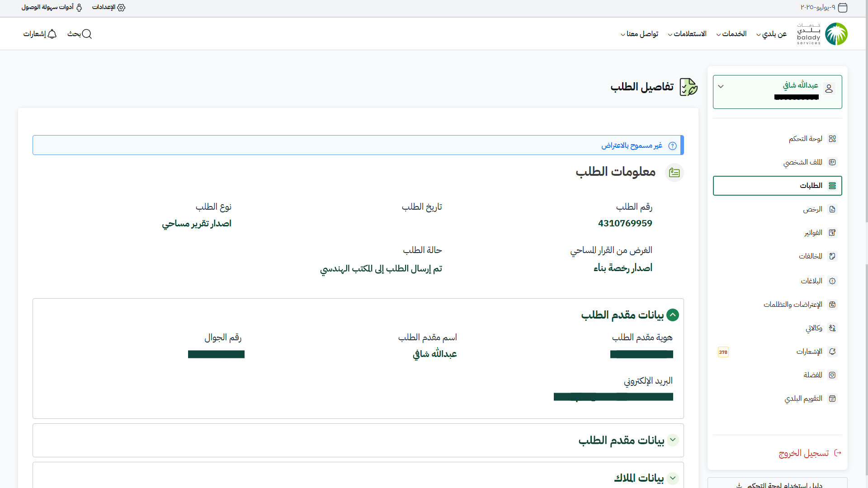Screen dimensions: 868x488
Task: Expand the بيانات الملاك section
Action: coord(673,478)
